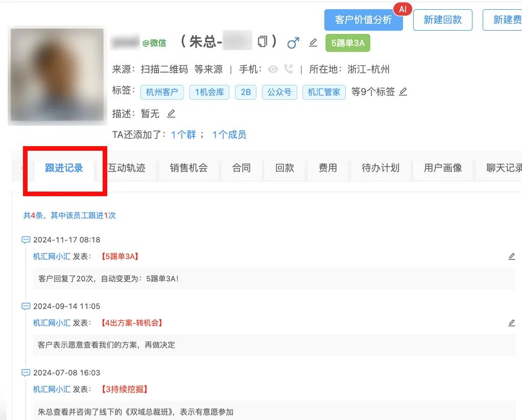Click the partially visible 新建费 button
The width and height of the screenshot is (522, 420).
pos(503,20)
